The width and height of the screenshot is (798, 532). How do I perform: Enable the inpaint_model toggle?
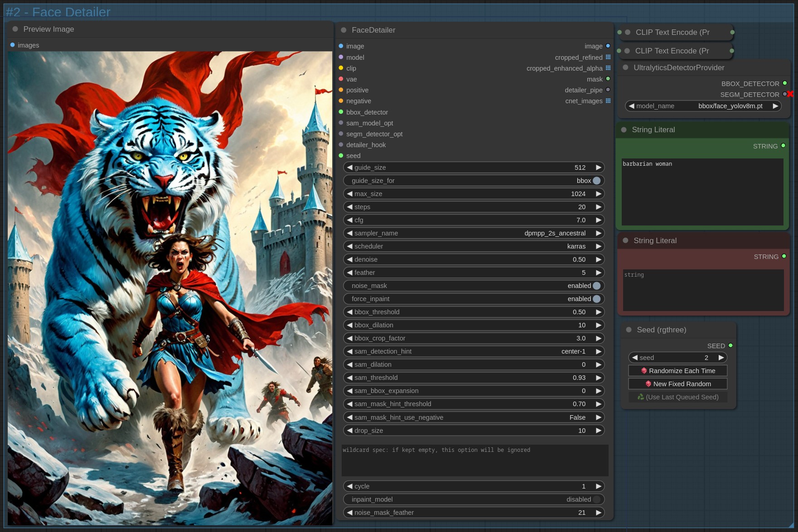coord(596,499)
